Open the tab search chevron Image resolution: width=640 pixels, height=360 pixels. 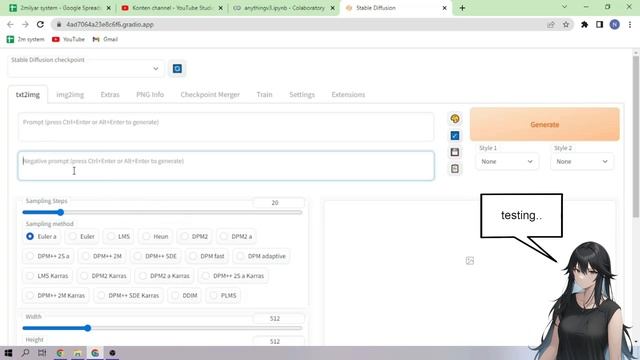[x=564, y=7]
